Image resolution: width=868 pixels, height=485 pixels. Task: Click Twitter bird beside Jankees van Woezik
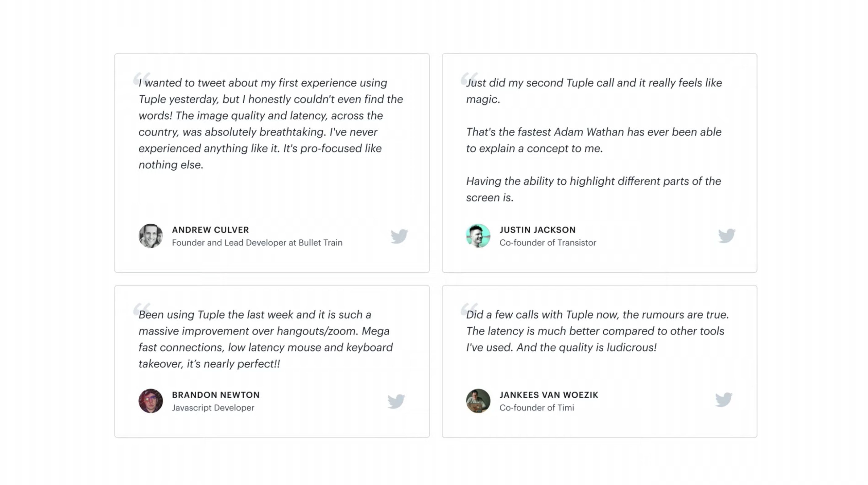pyautogui.click(x=723, y=400)
